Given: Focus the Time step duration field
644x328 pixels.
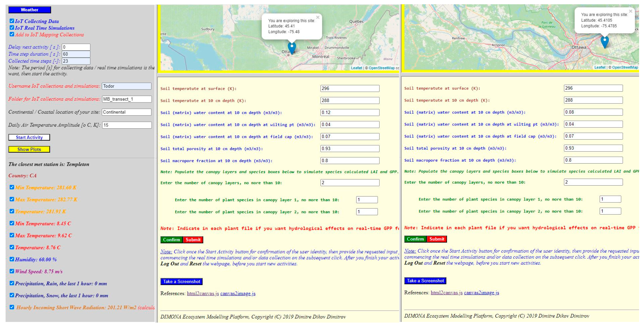Looking at the screenshot, I should [76, 54].
